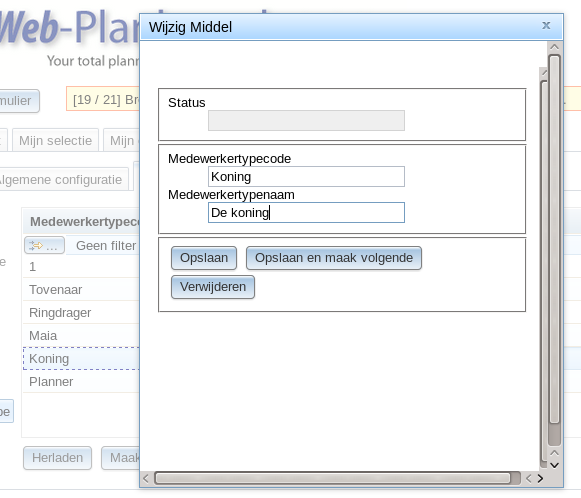The height and width of the screenshot is (498, 581).
Task: Click the Opslaan button
Action: (204, 258)
